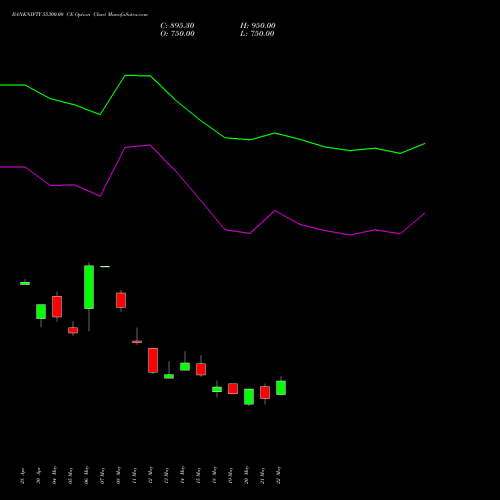Image resolution: width=500 pixels, height=500 pixels.
Task: Click the tall green candle for 06 May
Action: [89, 287]
